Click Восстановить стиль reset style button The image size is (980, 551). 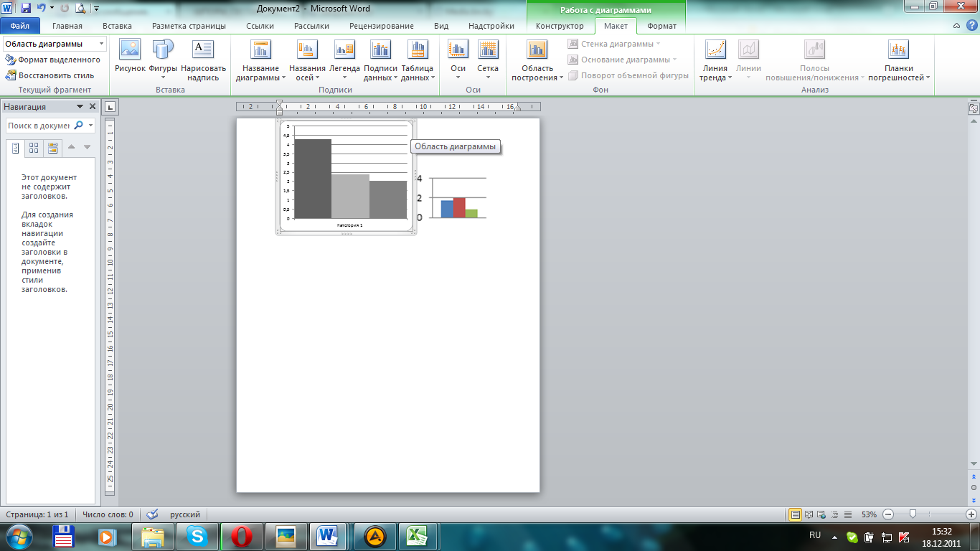[x=50, y=75]
